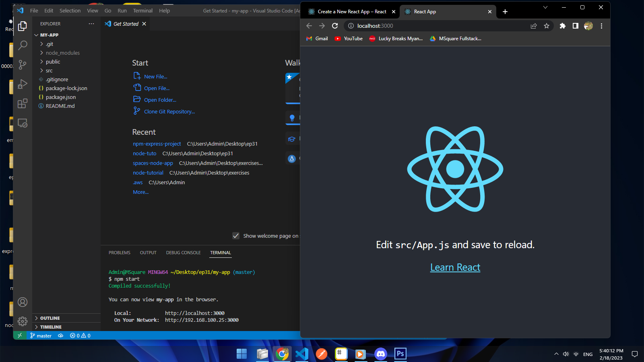The image size is (644, 362).
Task: Click the New File... link
Action: tap(155, 76)
